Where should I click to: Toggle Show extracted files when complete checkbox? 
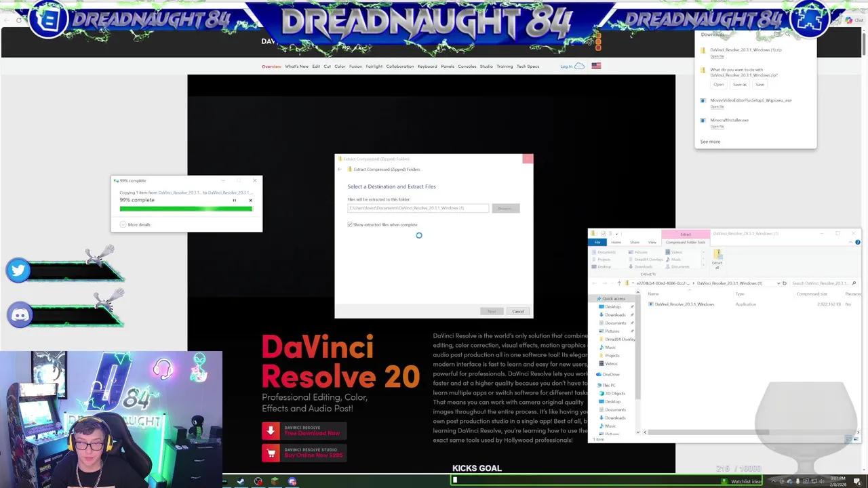(x=350, y=224)
